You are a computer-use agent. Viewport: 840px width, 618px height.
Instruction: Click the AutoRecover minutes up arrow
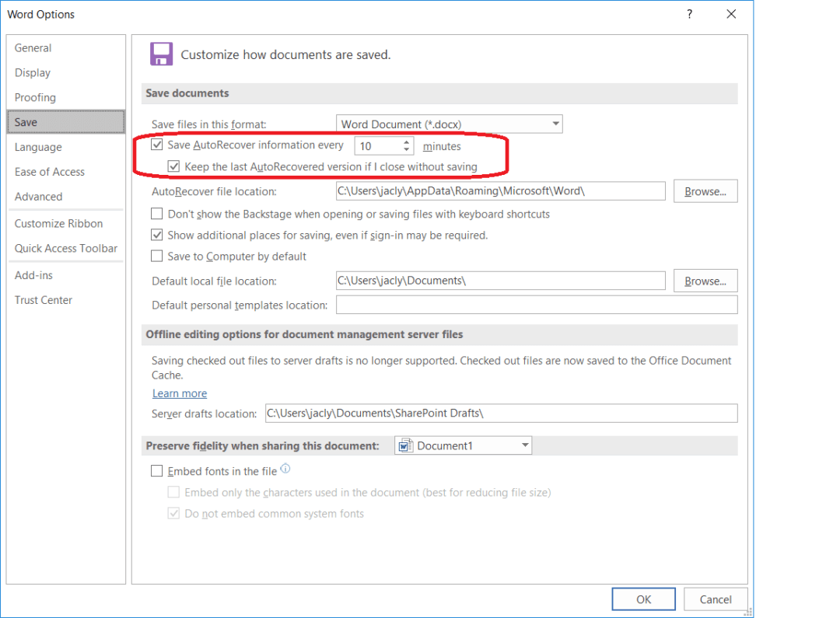[x=406, y=141]
